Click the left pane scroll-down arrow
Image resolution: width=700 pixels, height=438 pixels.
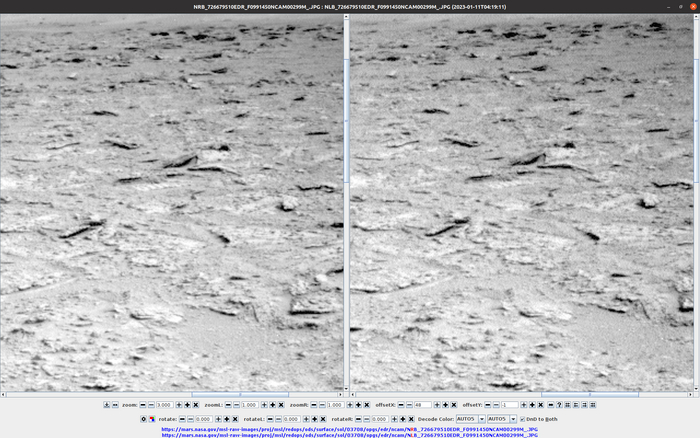click(346, 389)
